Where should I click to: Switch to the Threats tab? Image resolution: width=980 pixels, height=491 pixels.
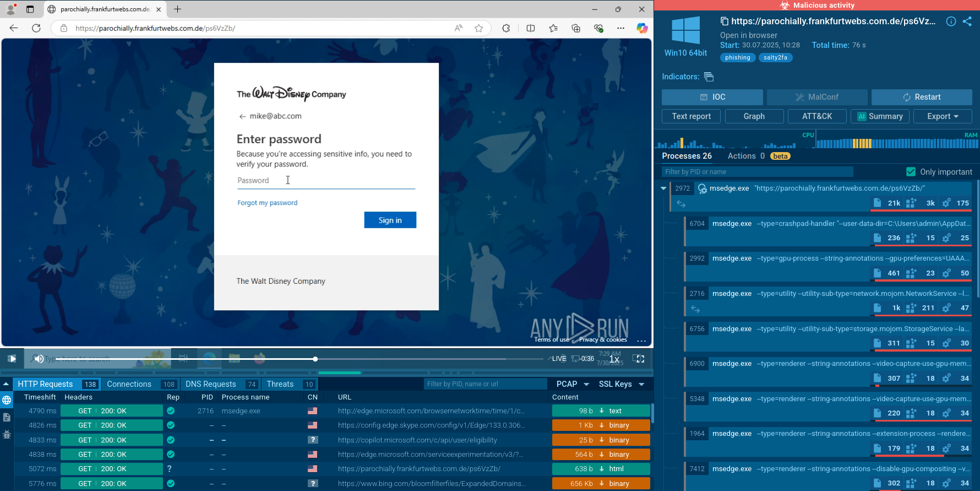pos(280,384)
